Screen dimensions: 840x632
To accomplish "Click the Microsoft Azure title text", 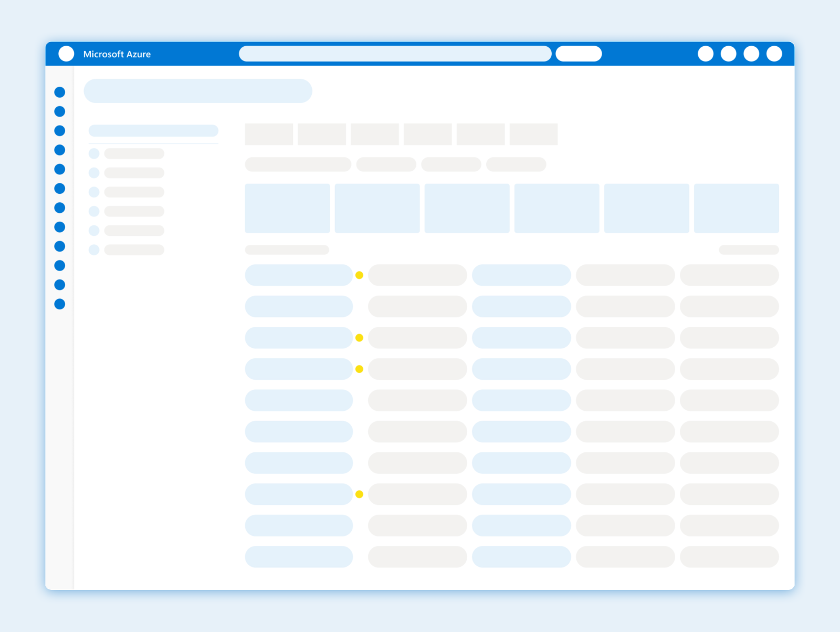I will click(117, 54).
